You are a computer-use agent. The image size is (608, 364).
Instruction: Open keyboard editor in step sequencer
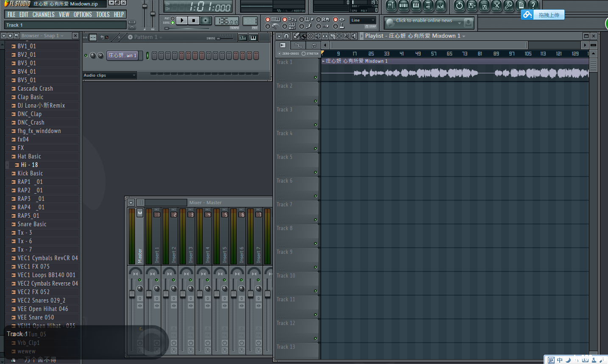(x=253, y=38)
